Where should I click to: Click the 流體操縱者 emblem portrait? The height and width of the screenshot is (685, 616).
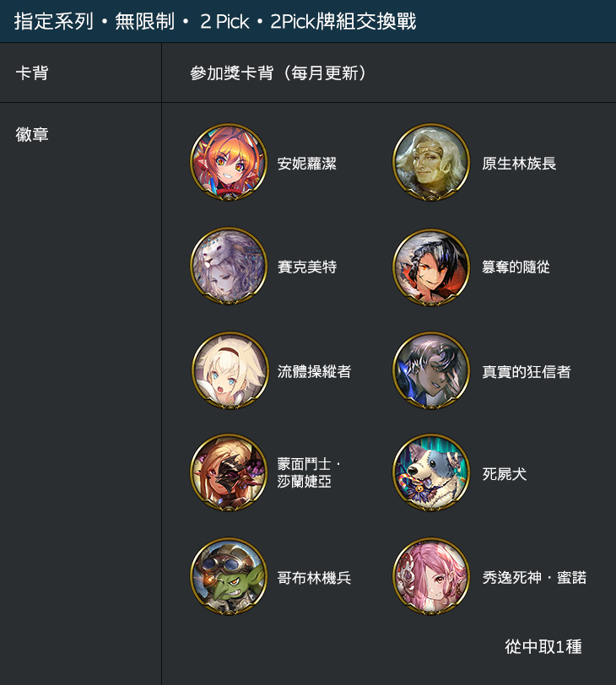point(230,370)
